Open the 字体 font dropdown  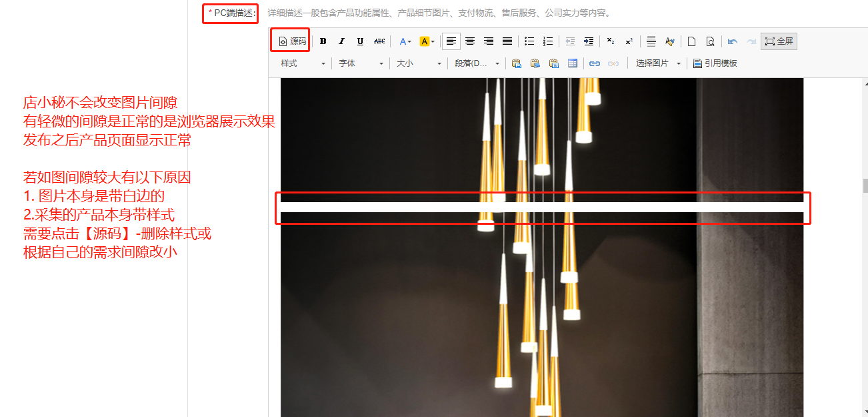(x=361, y=63)
